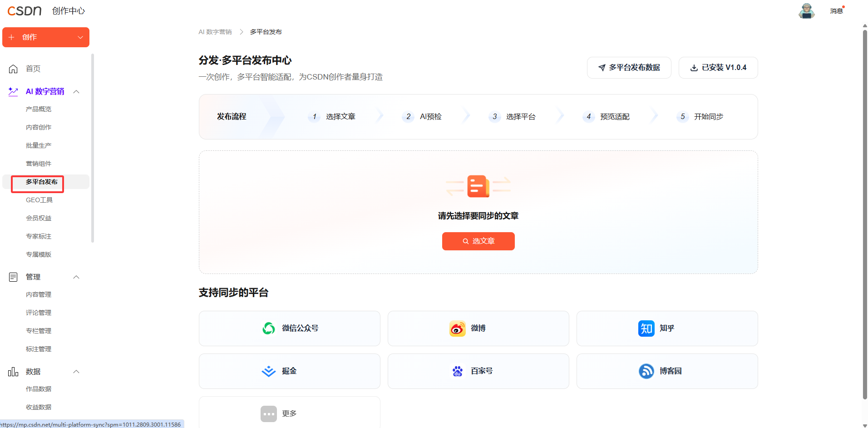
Task: Collapse the 管理 section
Action: click(76, 277)
